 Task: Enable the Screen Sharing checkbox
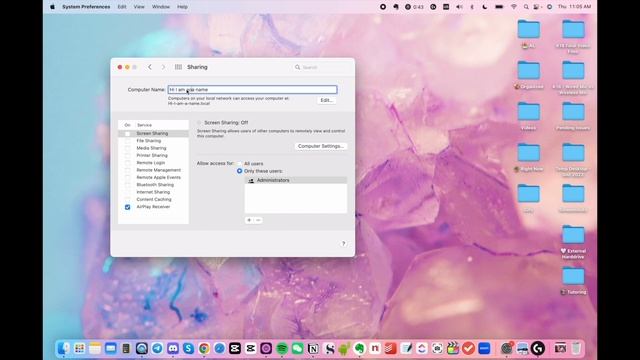point(127,133)
